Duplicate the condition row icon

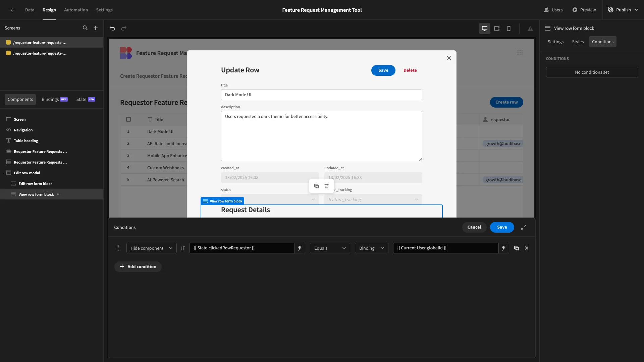pos(517,248)
